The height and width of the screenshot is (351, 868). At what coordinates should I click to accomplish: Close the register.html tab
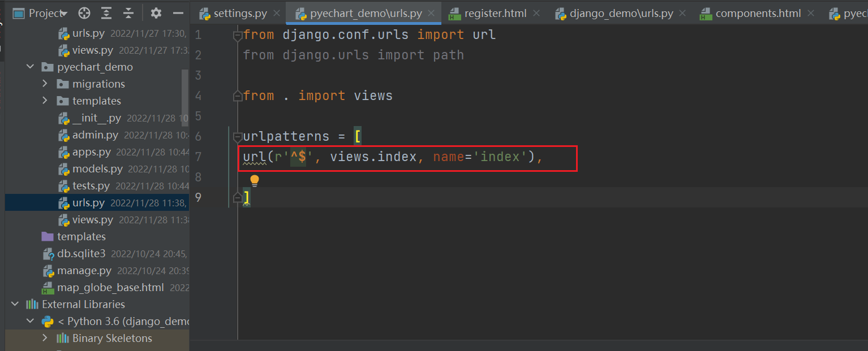[536, 13]
